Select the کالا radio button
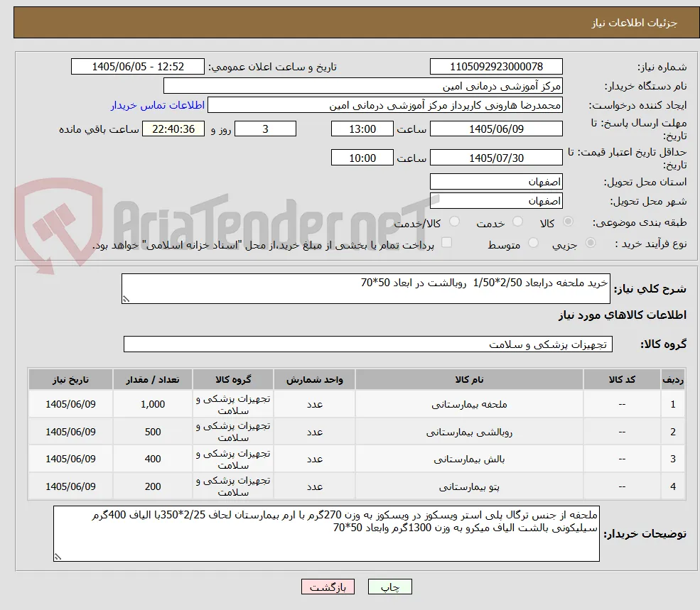 point(569,222)
